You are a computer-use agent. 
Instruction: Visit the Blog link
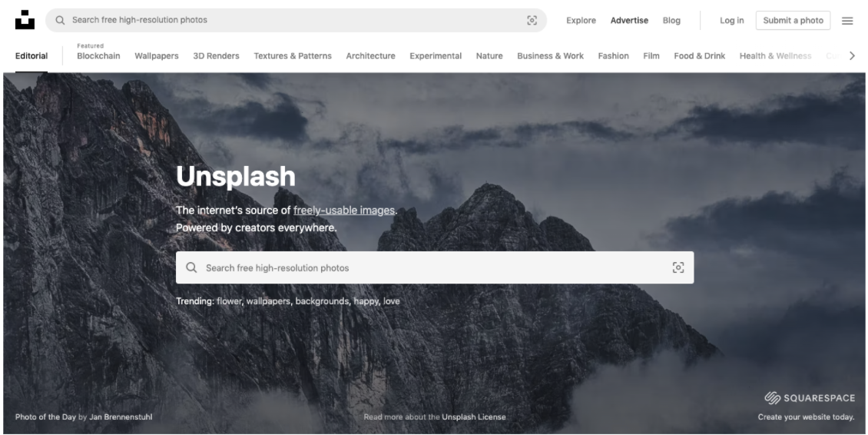pos(671,21)
